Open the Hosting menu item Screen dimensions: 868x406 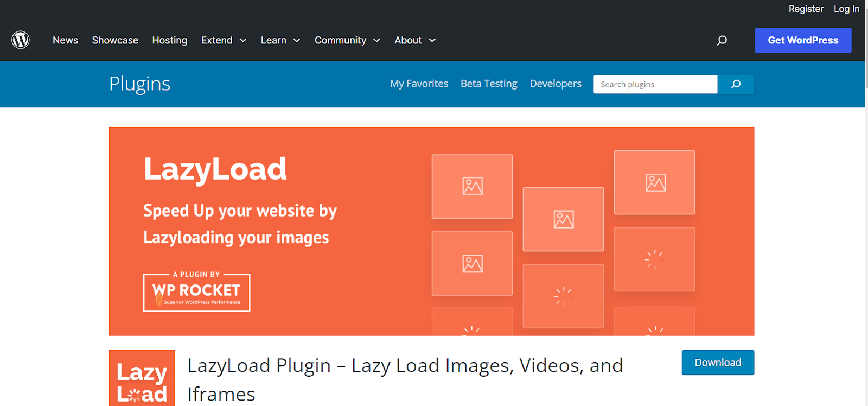coord(170,40)
